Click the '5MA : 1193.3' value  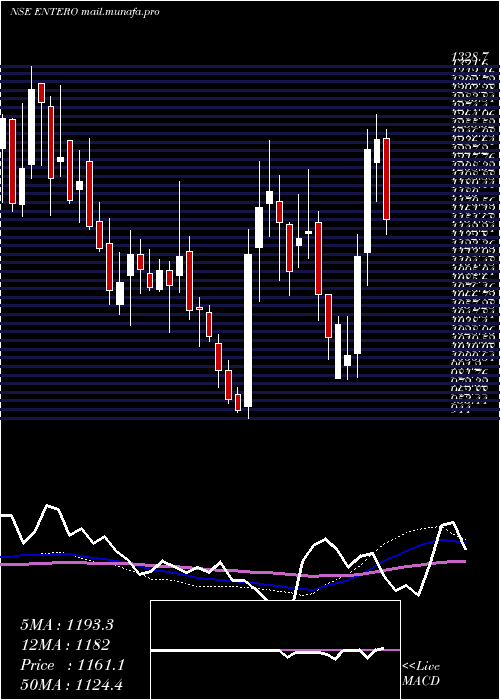[67, 625]
